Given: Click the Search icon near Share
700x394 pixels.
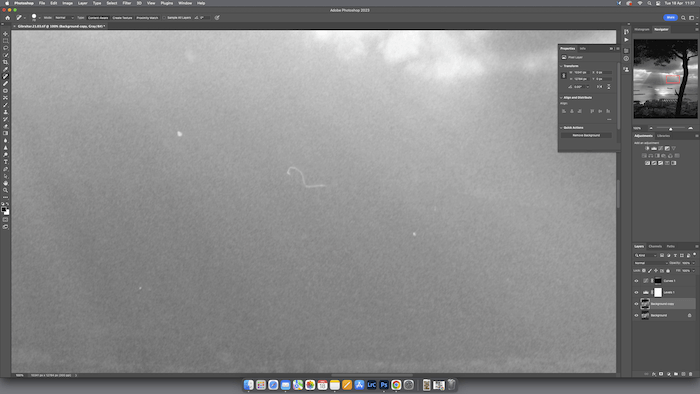Looking at the screenshot, I should click(683, 18).
